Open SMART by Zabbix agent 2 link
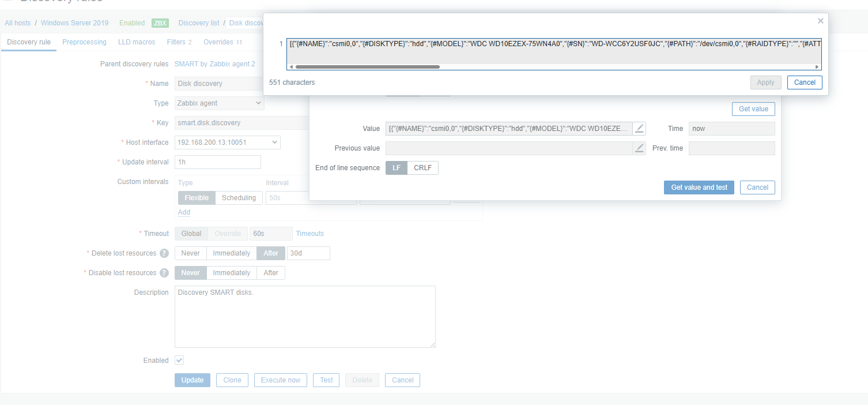 click(x=215, y=64)
